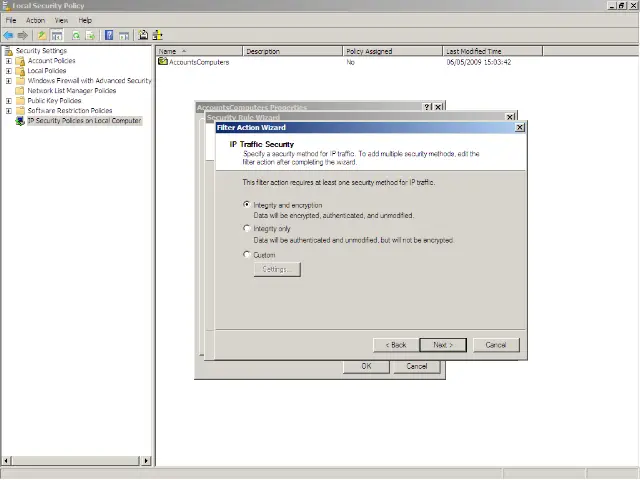Click Next in Filter Action Wizard
The width and height of the screenshot is (640, 480).
pyautogui.click(x=443, y=345)
